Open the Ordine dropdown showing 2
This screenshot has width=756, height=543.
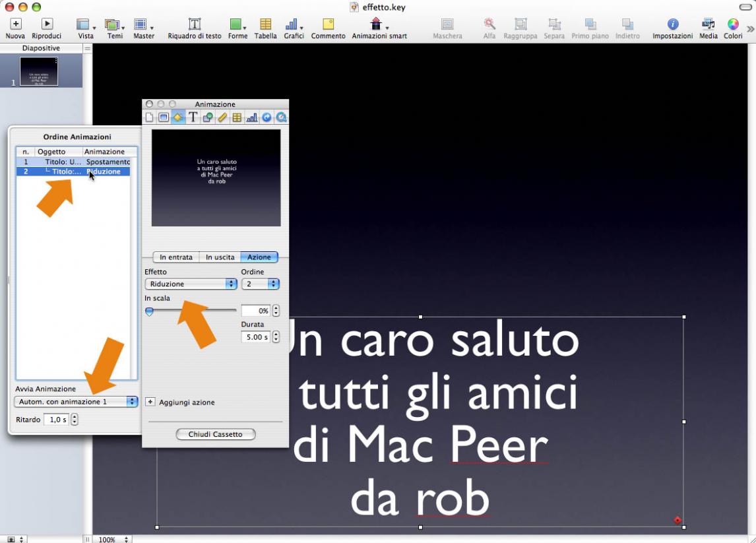[x=261, y=284]
